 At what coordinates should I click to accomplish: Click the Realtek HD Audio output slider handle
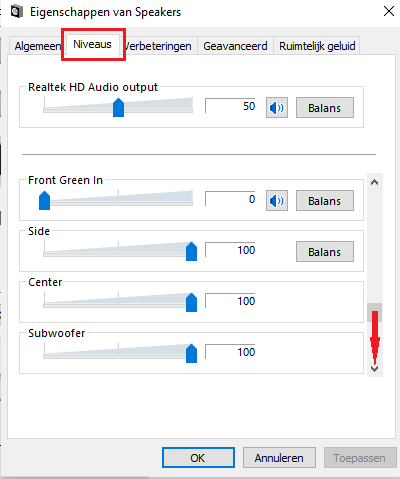pyautogui.click(x=118, y=107)
